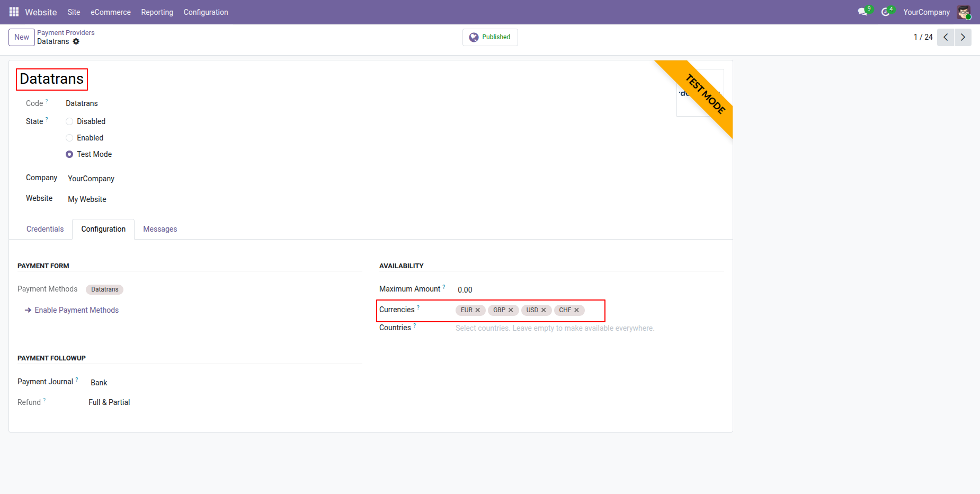Click the Code value Datatrans
Image resolution: width=980 pixels, height=494 pixels.
(x=82, y=103)
